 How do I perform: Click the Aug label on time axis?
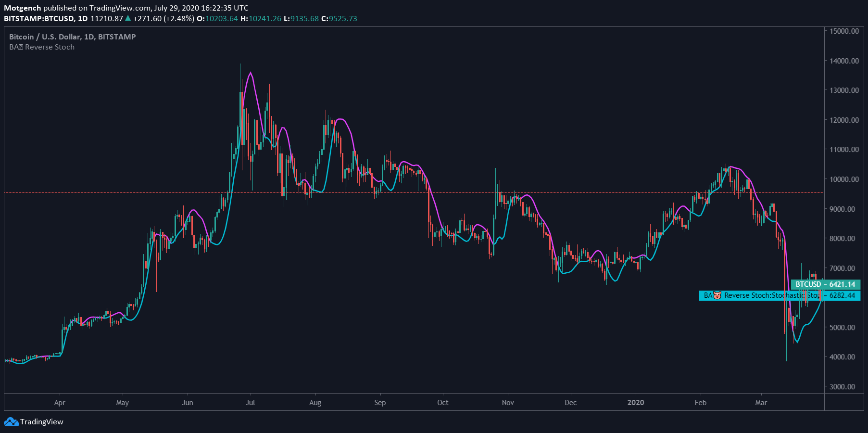[315, 403]
